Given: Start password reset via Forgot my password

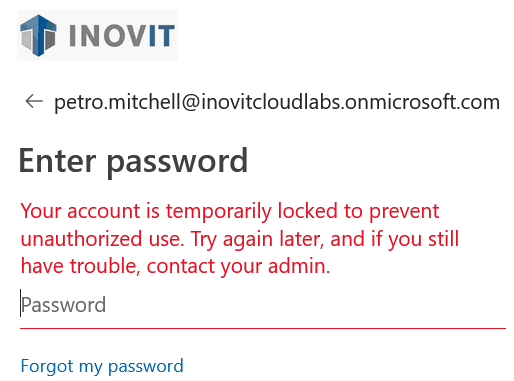Looking at the screenshot, I should pos(102,366).
